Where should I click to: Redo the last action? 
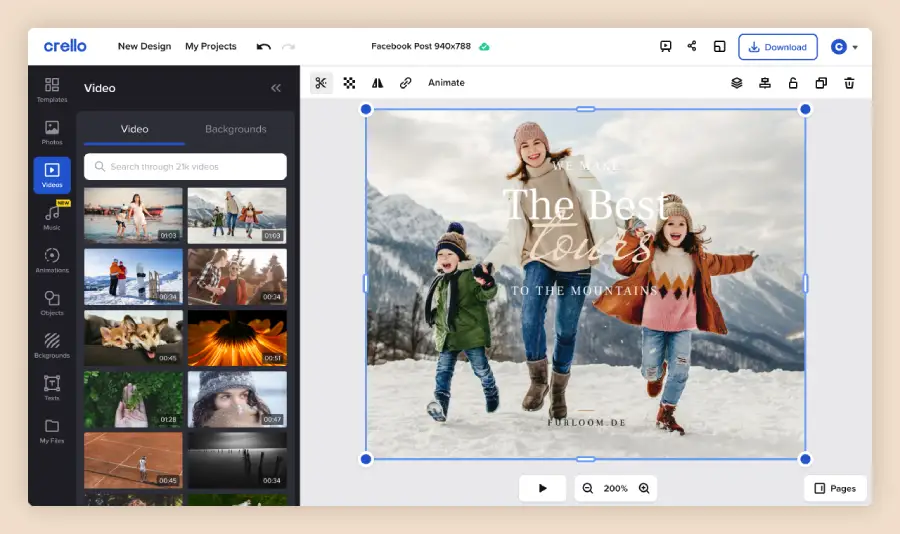click(x=288, y=47)
